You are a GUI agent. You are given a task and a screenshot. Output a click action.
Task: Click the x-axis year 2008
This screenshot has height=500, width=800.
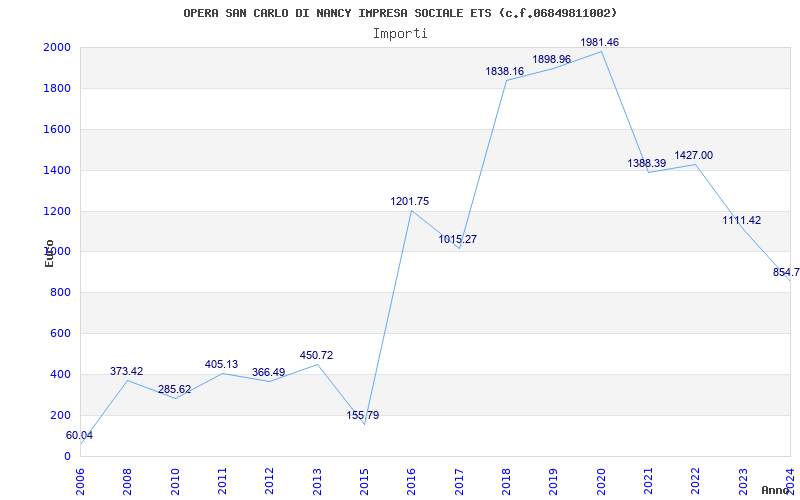tap(128, 482)
